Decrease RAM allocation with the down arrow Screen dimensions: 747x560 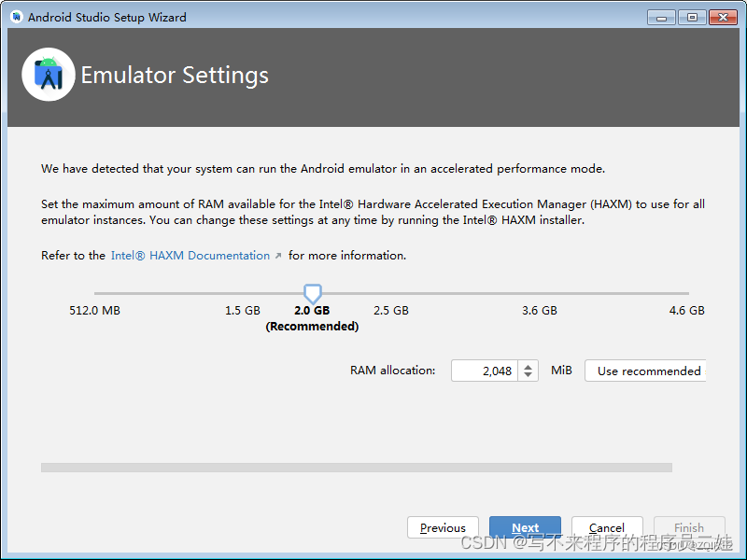pos(528,375)
